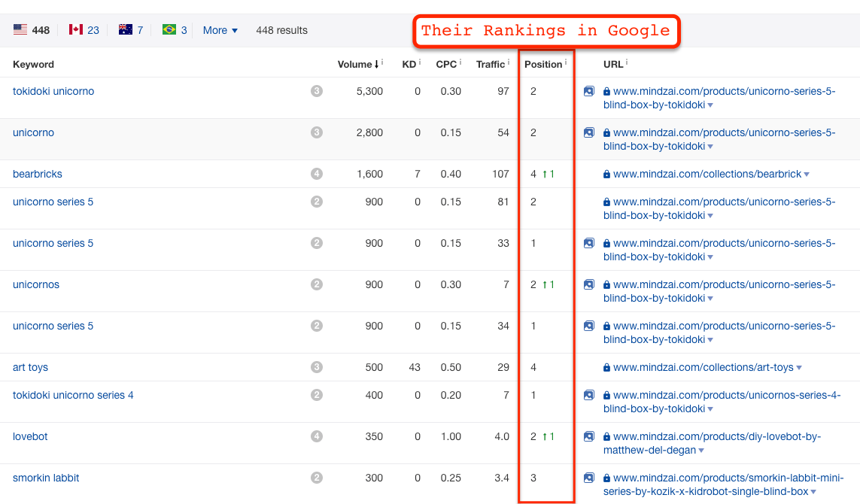Open the art toys keyword link

click(x=30, y=367)
